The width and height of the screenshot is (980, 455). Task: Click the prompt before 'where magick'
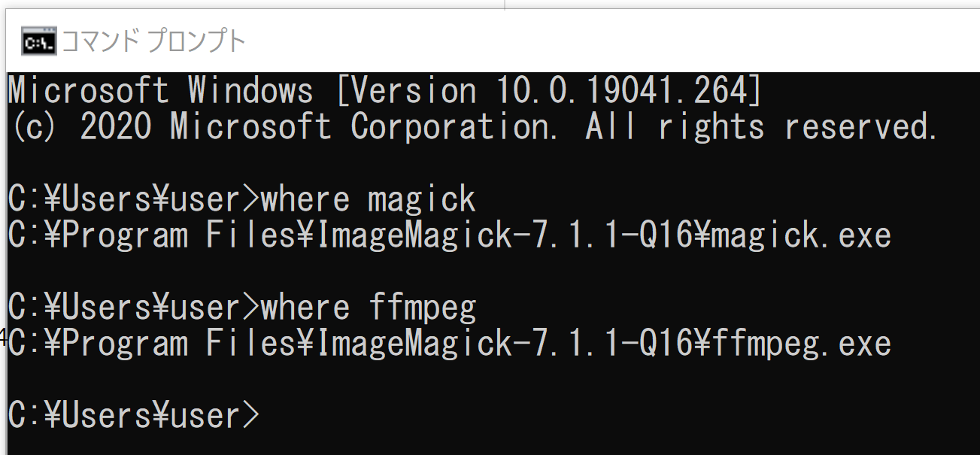point(134,199)
